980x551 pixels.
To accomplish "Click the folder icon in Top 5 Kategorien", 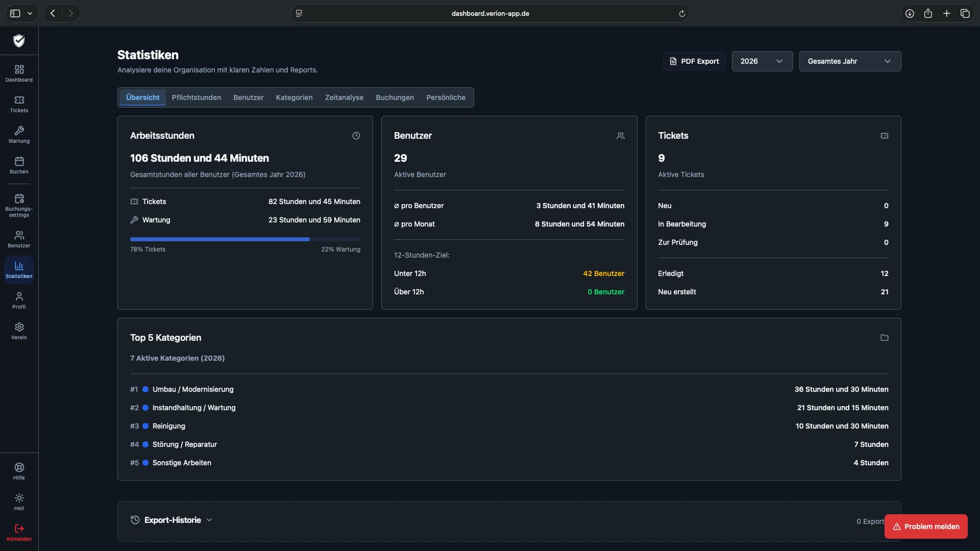I will [x=885, y=338].
